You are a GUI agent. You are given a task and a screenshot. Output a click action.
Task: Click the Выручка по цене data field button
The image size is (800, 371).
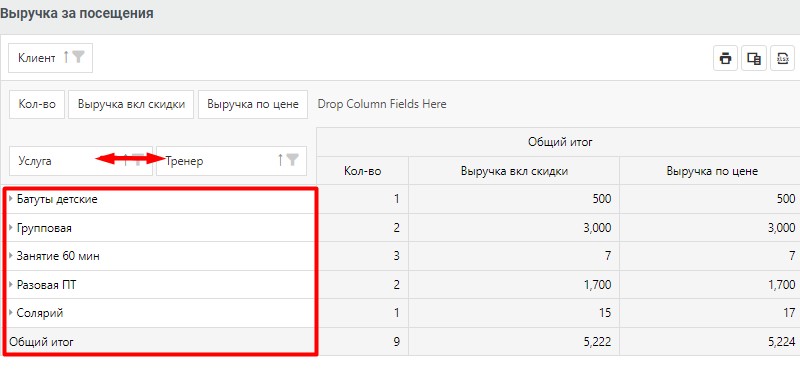(253, 104)
